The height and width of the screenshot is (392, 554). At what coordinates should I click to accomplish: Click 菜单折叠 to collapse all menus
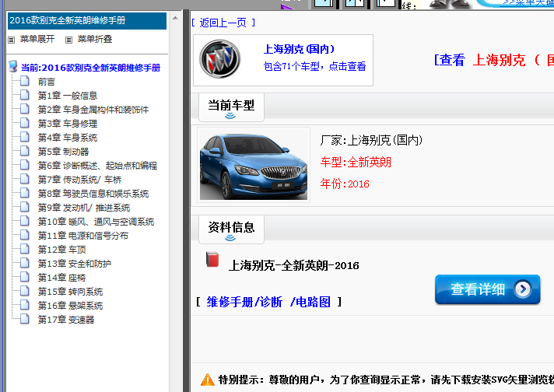(x=95, y=39)
